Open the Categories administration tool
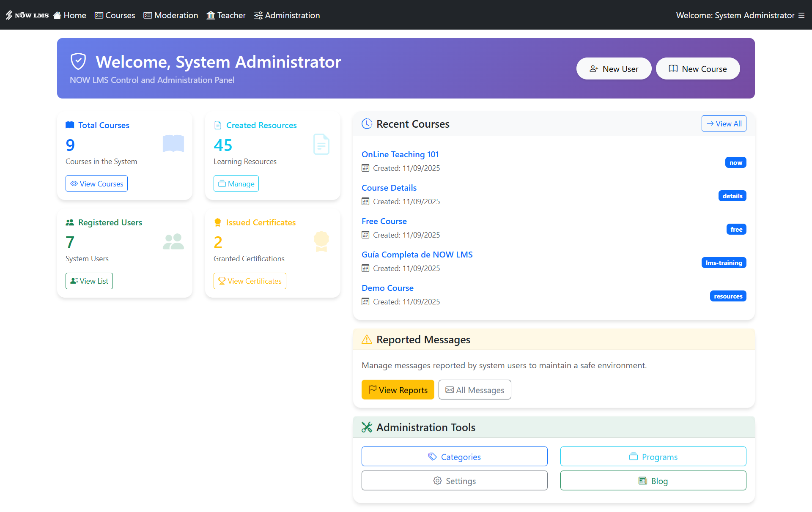 pyautogui.click(x=454, y=457)
